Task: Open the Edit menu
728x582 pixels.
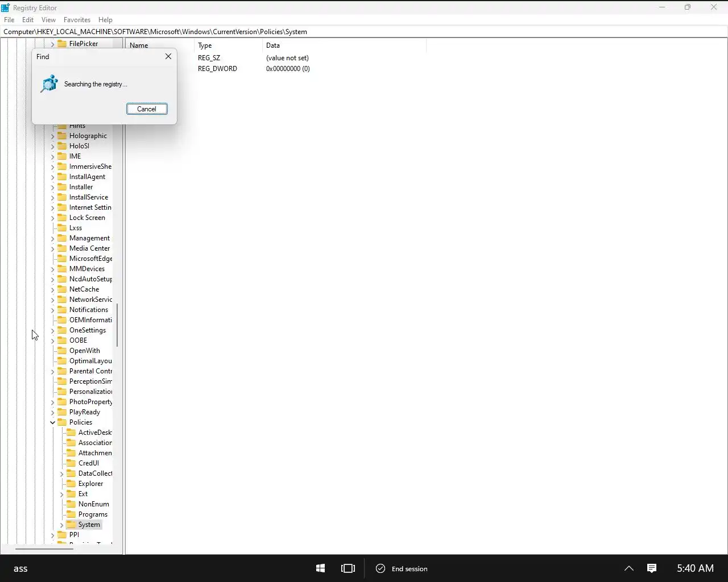Action: pos(28,19)
